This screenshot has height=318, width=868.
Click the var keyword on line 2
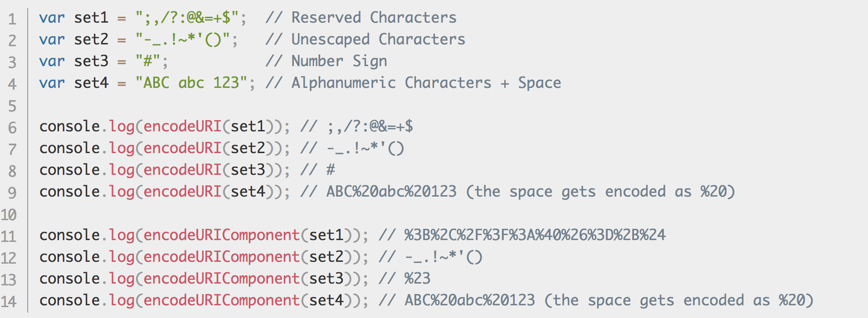point(52,40)
